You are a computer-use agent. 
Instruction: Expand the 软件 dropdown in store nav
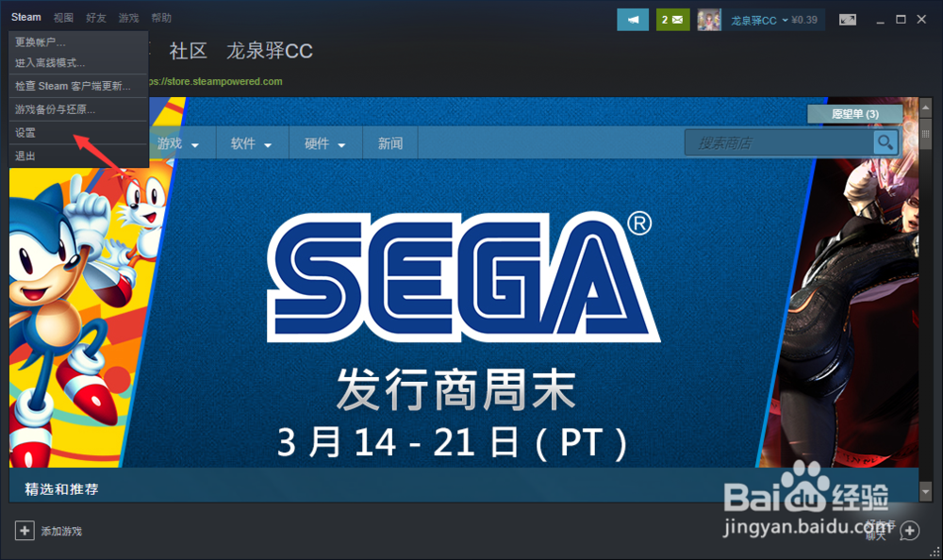coord(252,143)
